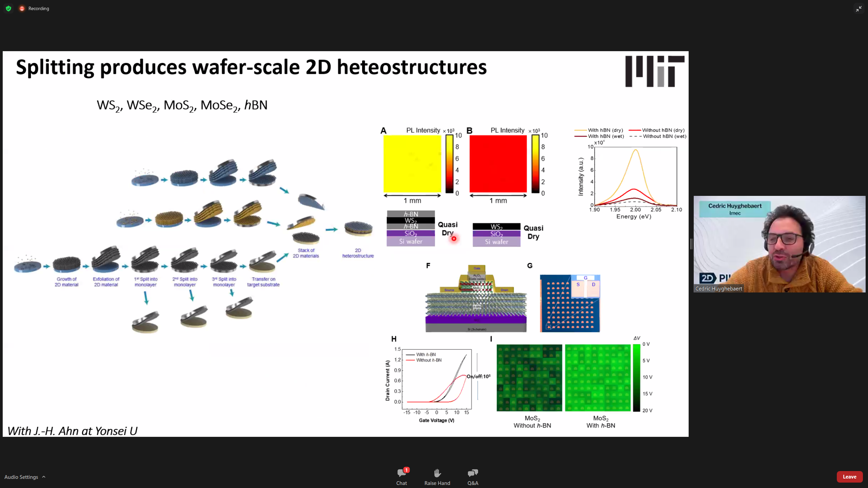This screenshot has width=868, height=488.
Task: Click the green encryption shield icon
Action: 8,8
